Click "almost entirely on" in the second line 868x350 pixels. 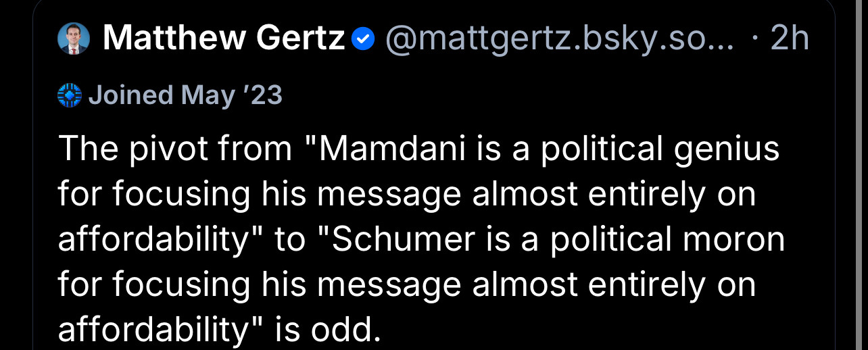point(613,195)
